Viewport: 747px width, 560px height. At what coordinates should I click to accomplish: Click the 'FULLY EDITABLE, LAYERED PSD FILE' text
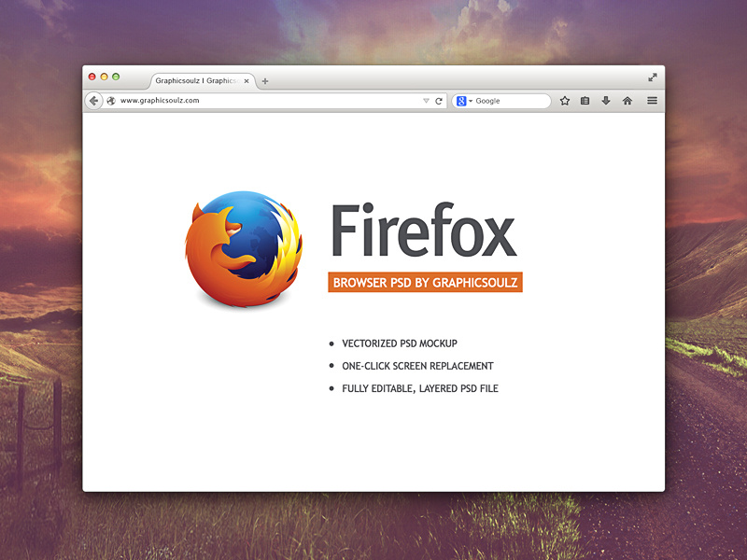point(419,388)
